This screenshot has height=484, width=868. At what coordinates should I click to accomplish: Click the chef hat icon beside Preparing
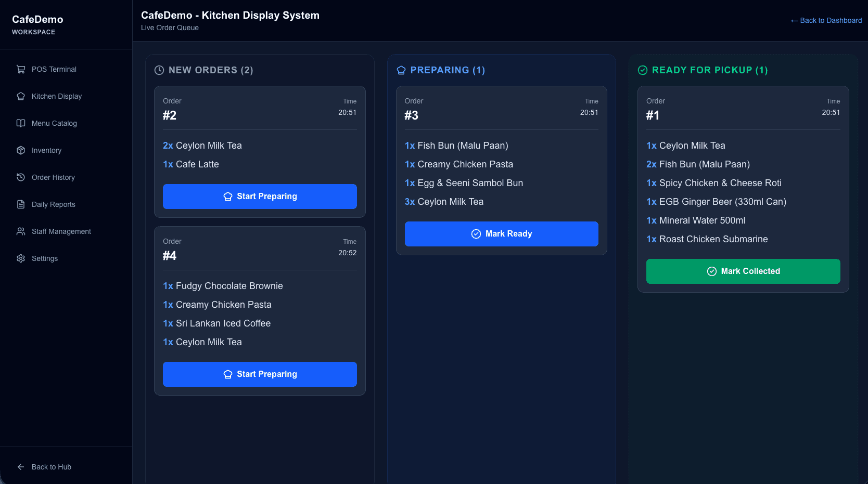(401, 70)
